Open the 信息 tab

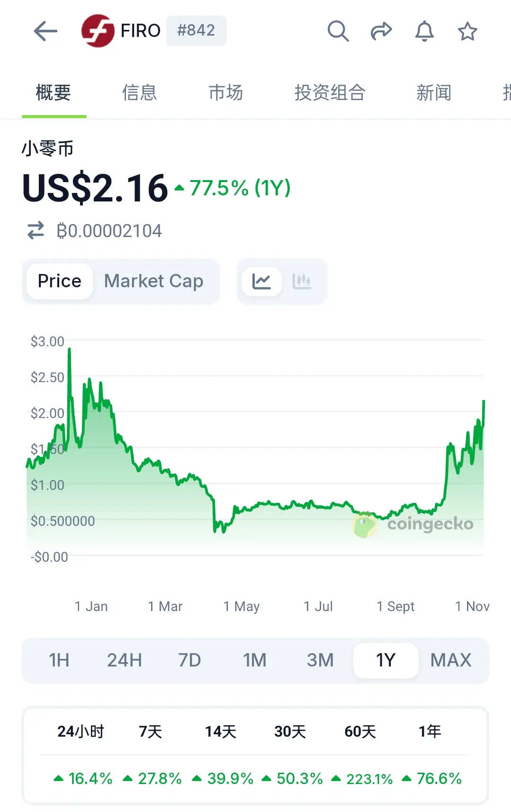(139, 92)
